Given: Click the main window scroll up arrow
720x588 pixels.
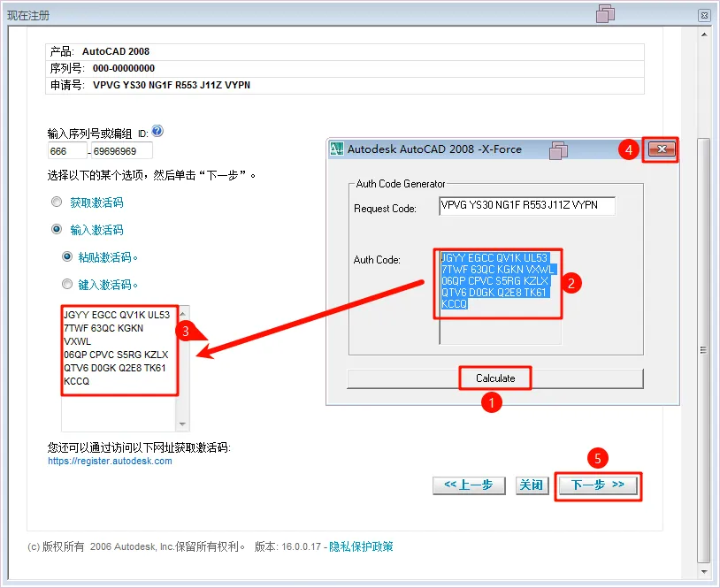Looking at the screenshot, I should point(704,34).
